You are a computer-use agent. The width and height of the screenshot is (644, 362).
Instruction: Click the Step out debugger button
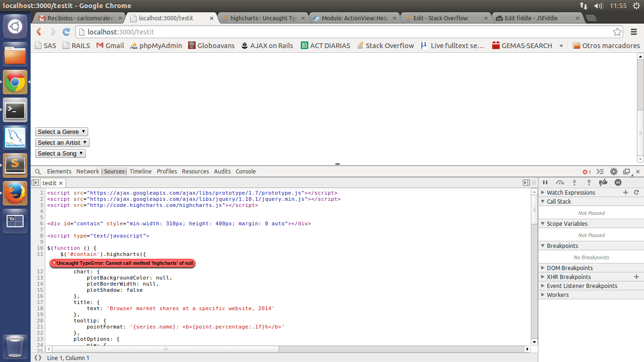[589, 183]
